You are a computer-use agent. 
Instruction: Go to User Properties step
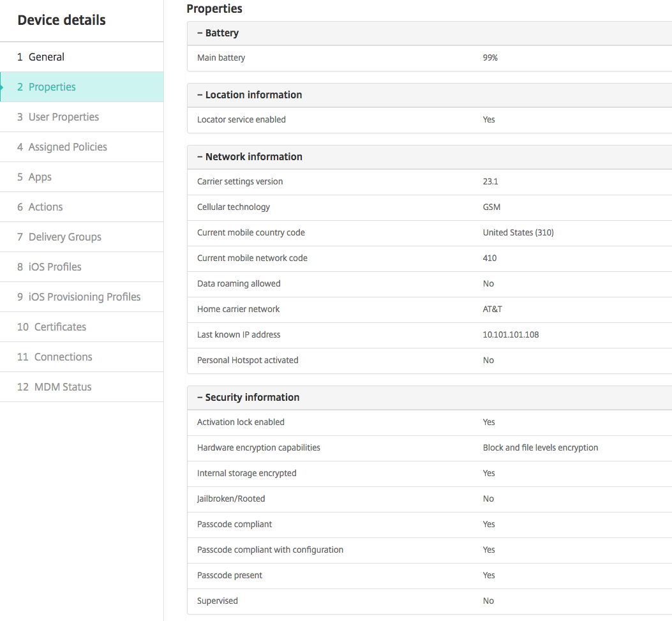click(x=64, y=117)
